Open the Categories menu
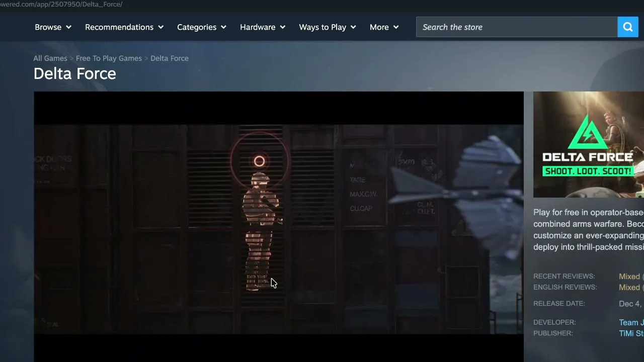 pyautogui.click(x=202, y=27)
